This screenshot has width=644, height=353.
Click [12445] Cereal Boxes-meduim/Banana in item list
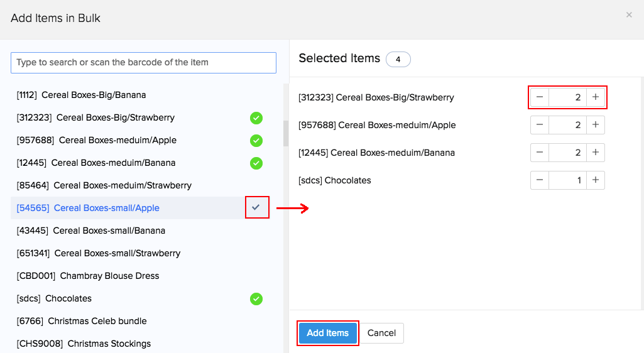(96, 163)
